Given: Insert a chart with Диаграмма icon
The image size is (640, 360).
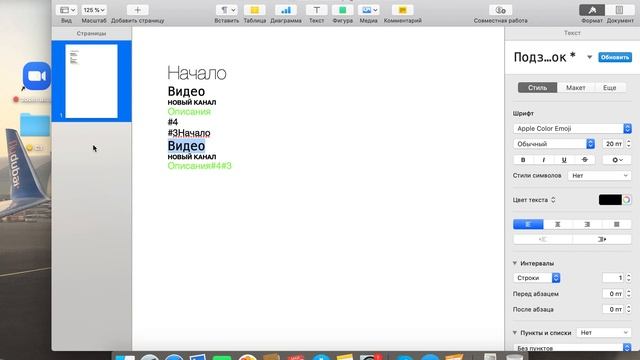Looking at the screenshot, I should tap(286, 10).
